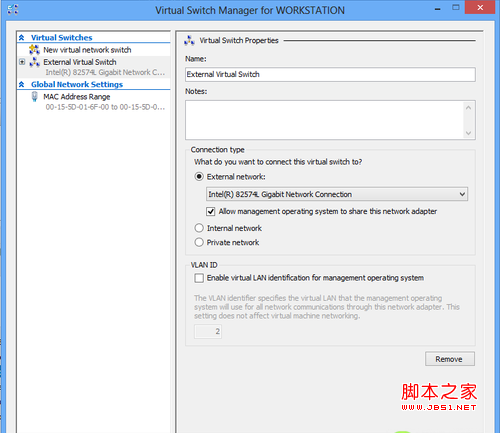The width and height of the screenshot is (500, 433).
Task: Select the Private network radio button
Action: [x=199, y=242]
